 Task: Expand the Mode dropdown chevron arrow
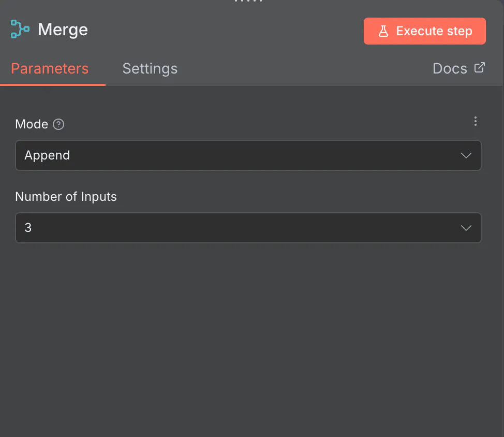click(466, 155)
